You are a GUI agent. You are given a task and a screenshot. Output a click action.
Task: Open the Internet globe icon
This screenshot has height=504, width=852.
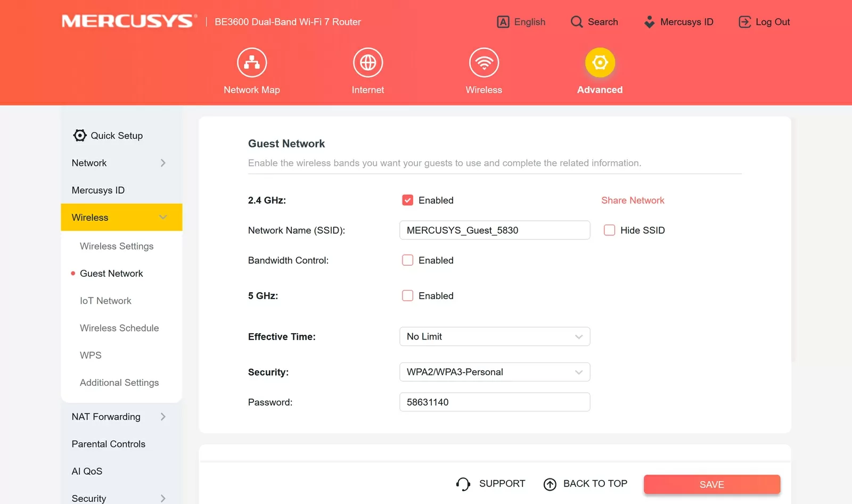click(368, 63)
